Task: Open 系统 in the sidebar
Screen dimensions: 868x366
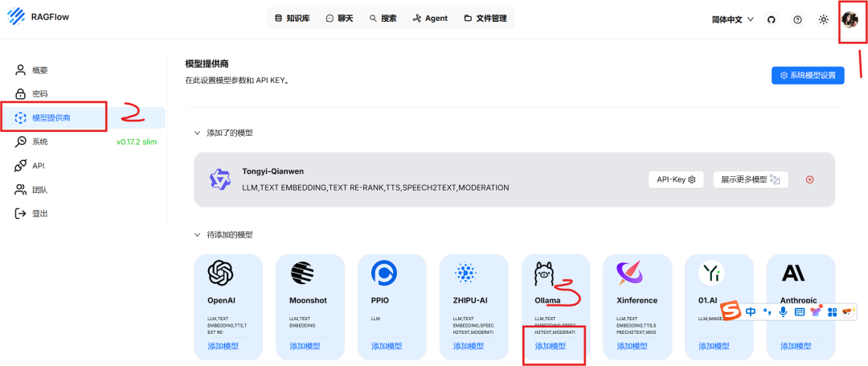Action: [x=83, y=142]
